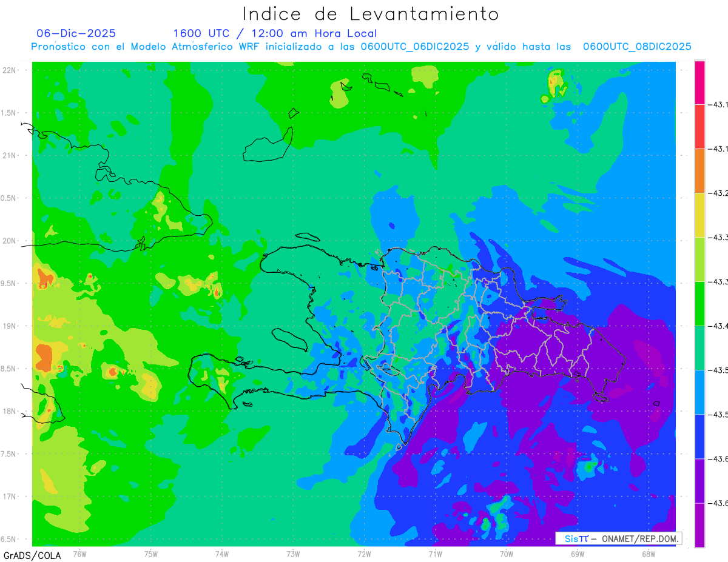Click the '69W' longitude label
728x562 pixels.
tap(577, 554)
